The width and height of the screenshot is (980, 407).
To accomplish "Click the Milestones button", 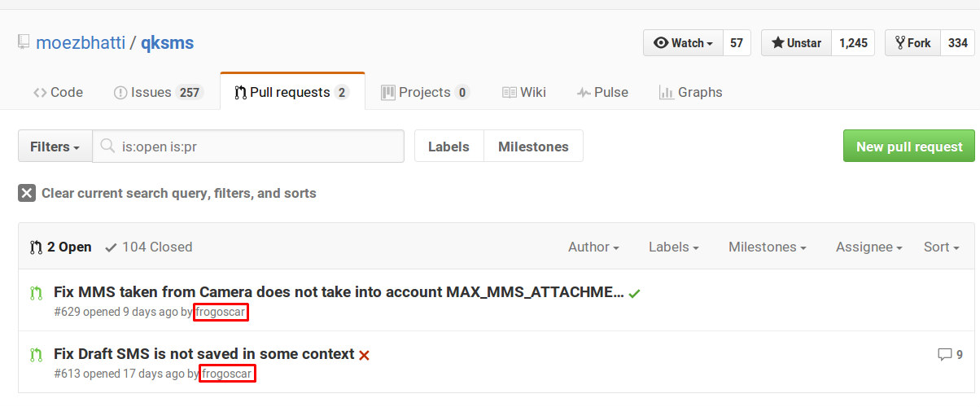I will click(x=533, y=147).
